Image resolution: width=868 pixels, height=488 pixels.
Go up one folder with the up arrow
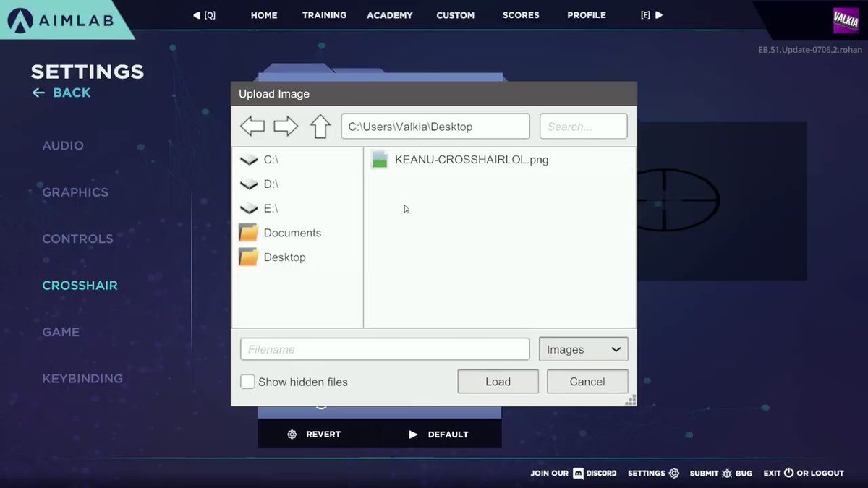tap(320, 126)
